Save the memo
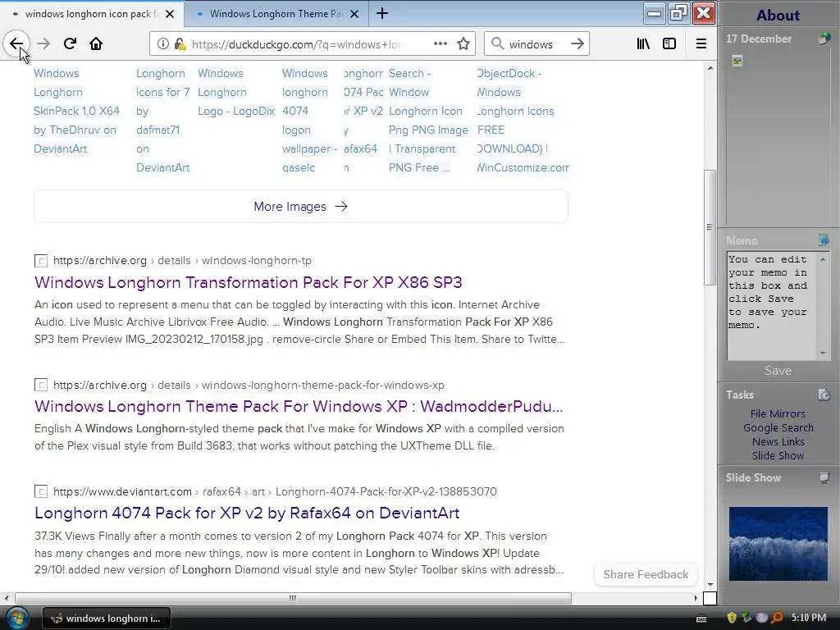This screenshot has width=840, height=630. (778, 370)
